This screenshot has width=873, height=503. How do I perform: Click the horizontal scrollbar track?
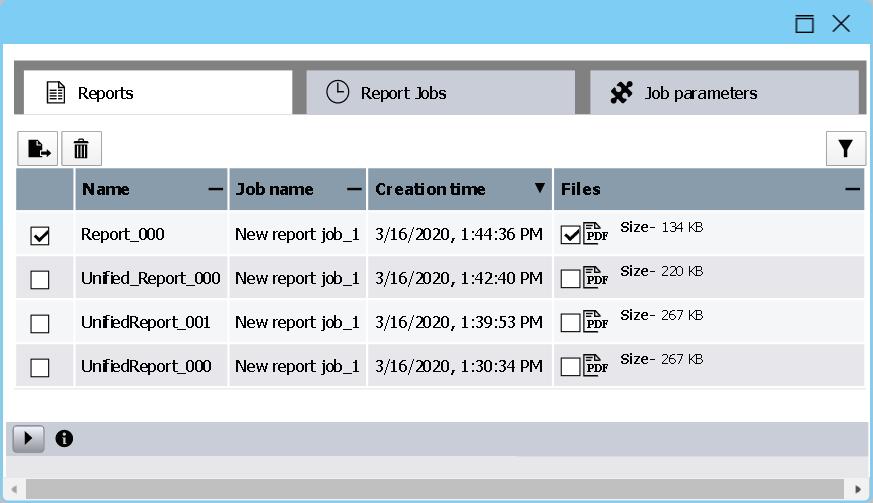[435, 489]
